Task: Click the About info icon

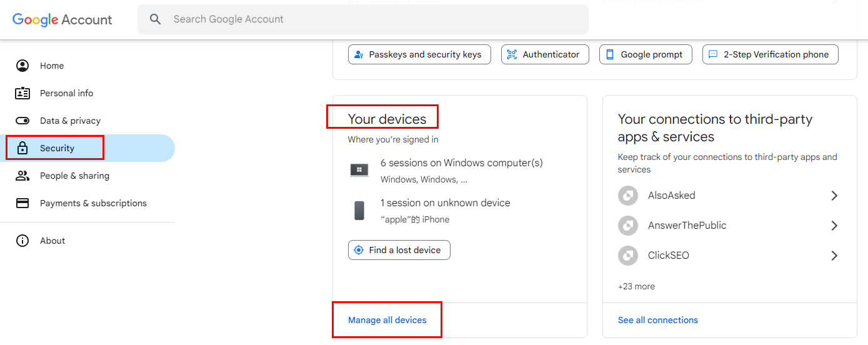Action: pyautogui.click(x=22, y=241)
